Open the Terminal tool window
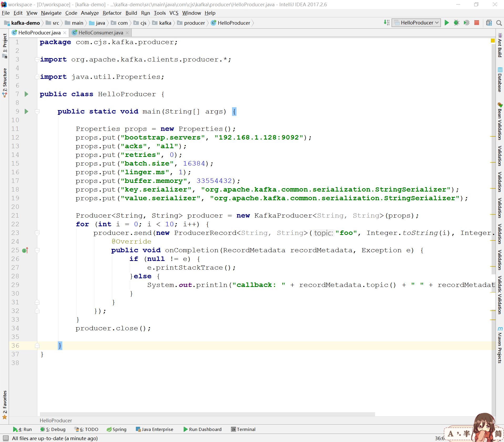 click(243, 429)
